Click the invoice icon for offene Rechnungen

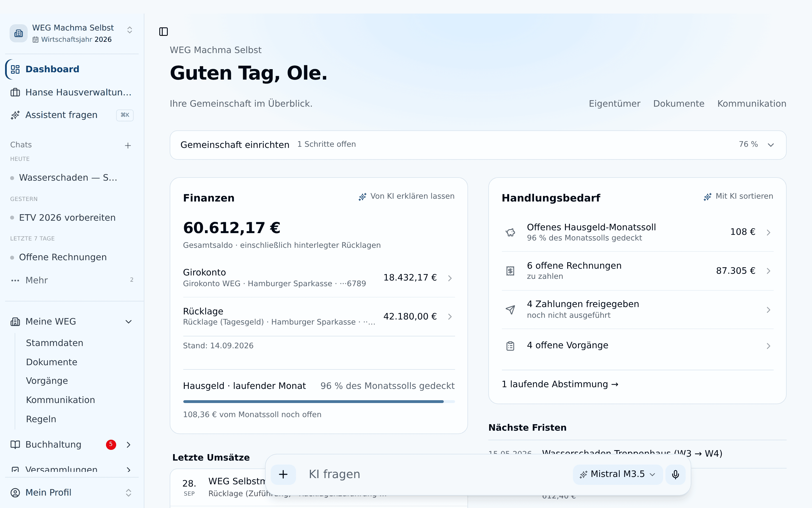tap(510, 271)
